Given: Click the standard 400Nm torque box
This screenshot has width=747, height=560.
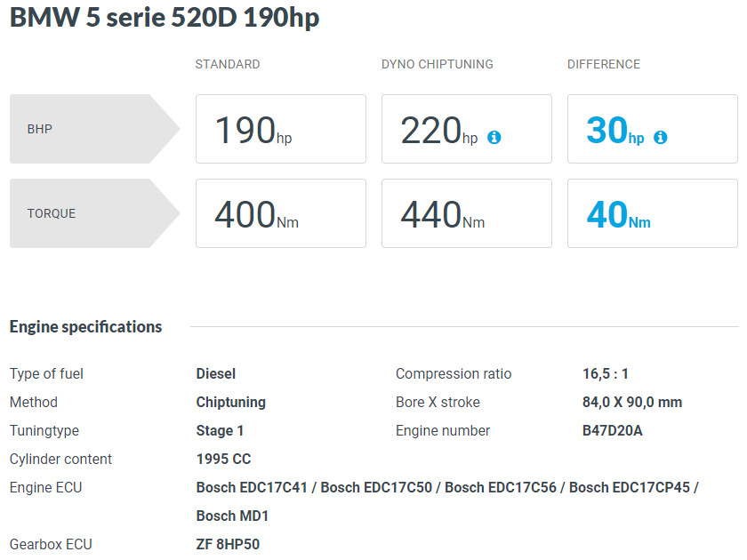Looking at the screenshot, I should click(x=281, y=213).
